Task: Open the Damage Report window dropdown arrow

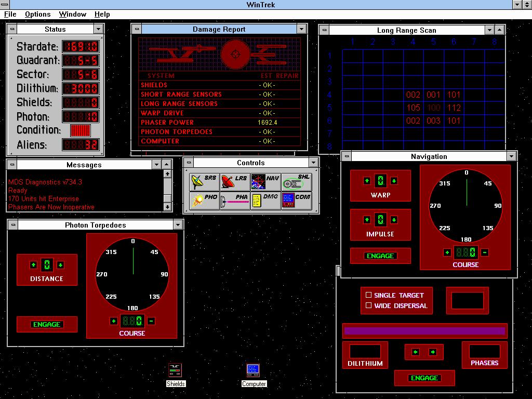Action: click(302, 29)
